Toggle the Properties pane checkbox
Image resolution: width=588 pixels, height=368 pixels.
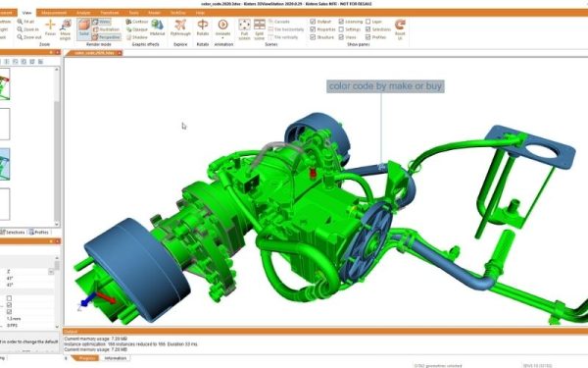313,29
